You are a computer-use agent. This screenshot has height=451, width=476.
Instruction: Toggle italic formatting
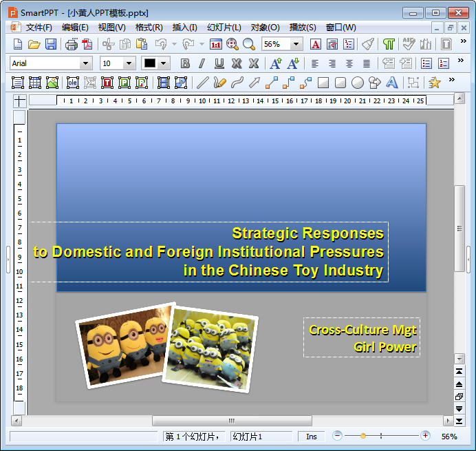point(202,63)
